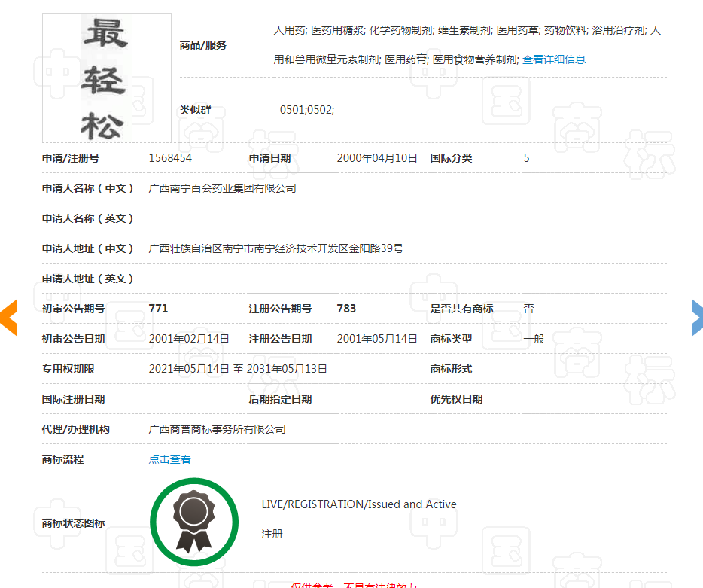
Task: Select the 注册公告日期 label
Action: click(x=280, y=339)
